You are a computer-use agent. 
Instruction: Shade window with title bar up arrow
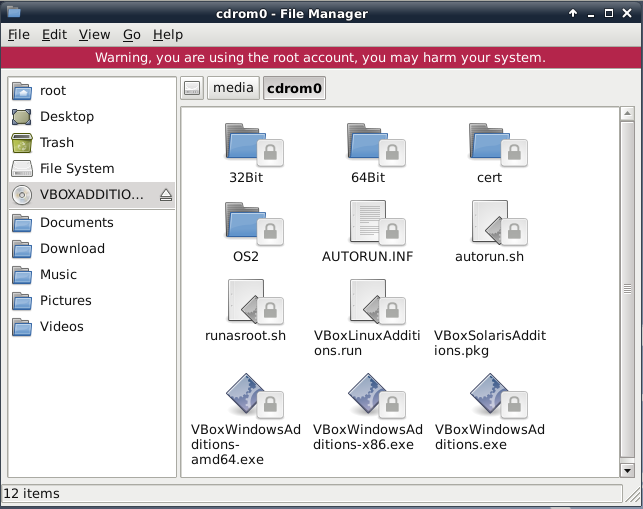pos(573,13)
